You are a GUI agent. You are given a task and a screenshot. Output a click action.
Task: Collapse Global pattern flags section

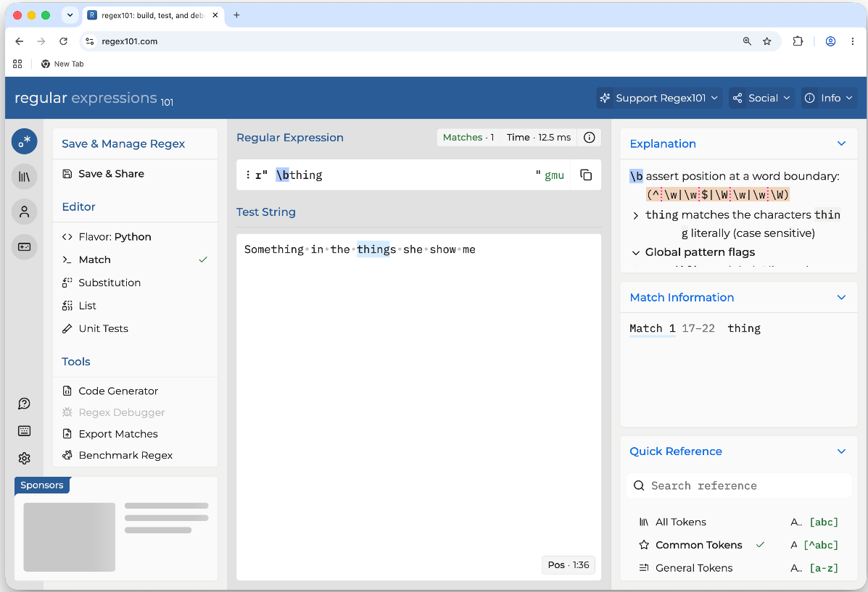(635, 252)
